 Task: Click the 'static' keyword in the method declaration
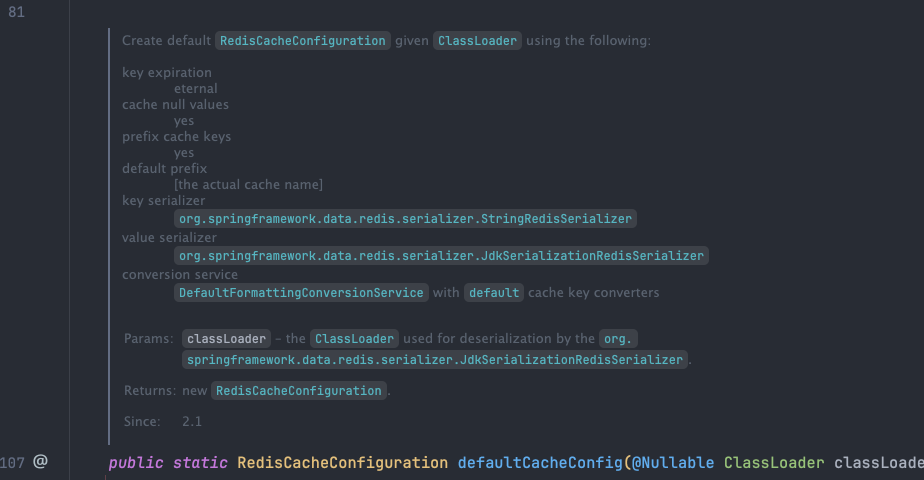(x=200, y=463)
